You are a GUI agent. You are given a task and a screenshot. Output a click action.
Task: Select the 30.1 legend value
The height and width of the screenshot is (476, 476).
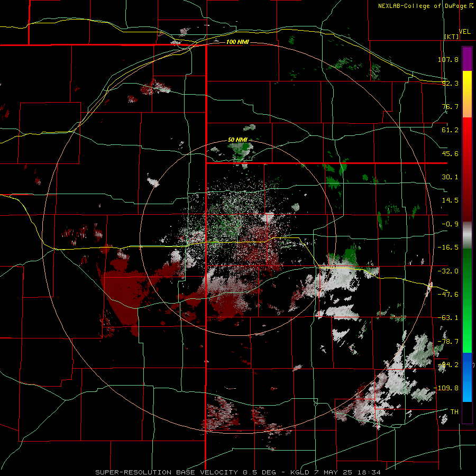pyautogui.click(x=450, y=177)
